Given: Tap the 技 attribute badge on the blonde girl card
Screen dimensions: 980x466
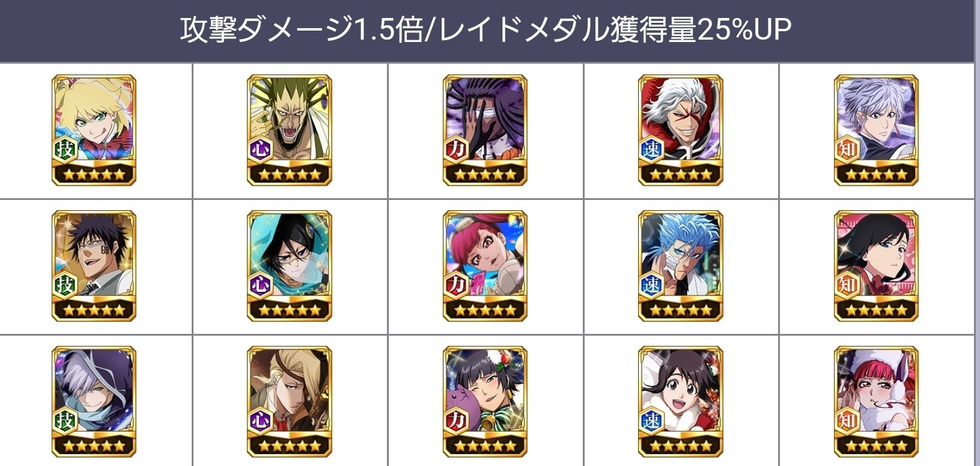Looking at the screenshot, I should click(x=65, y=149).
